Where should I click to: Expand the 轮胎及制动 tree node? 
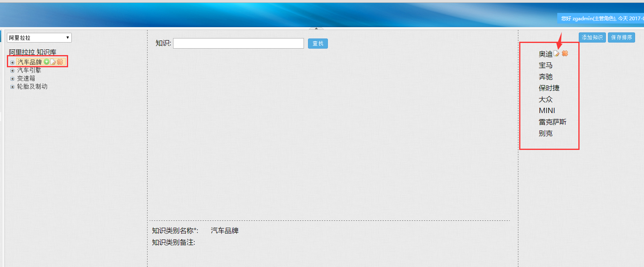[12, 87]
